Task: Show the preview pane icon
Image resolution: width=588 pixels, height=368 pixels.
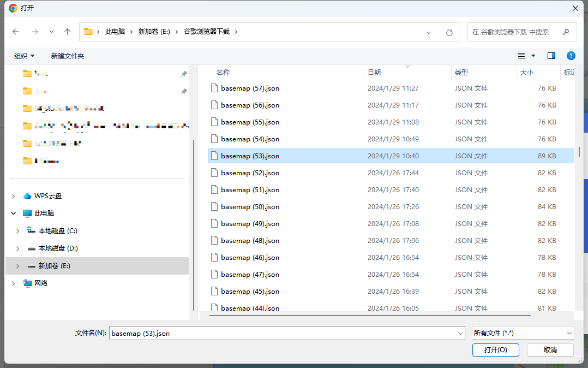Action: tap(551, 55)
